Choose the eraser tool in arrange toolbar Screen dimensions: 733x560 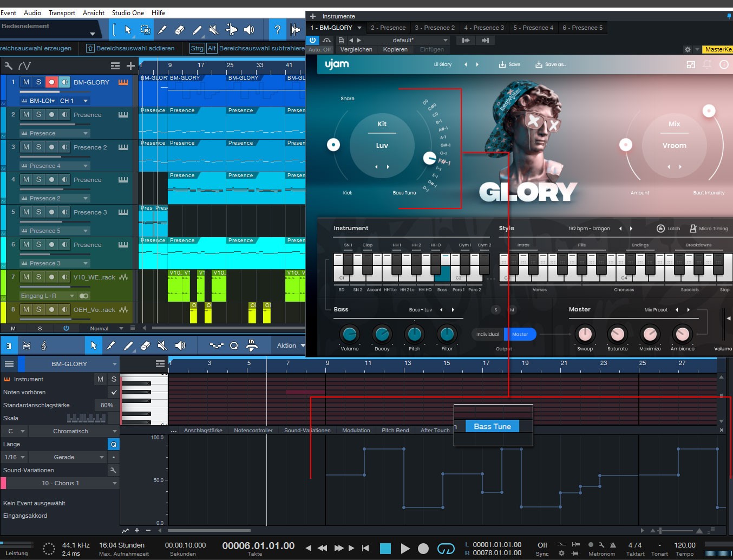(180, 30)
